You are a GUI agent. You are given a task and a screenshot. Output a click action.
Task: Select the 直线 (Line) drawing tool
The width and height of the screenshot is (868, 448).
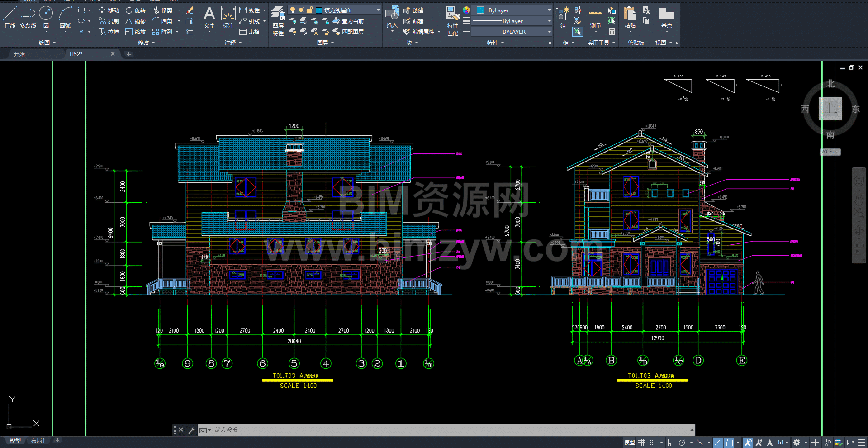(10, 17)
